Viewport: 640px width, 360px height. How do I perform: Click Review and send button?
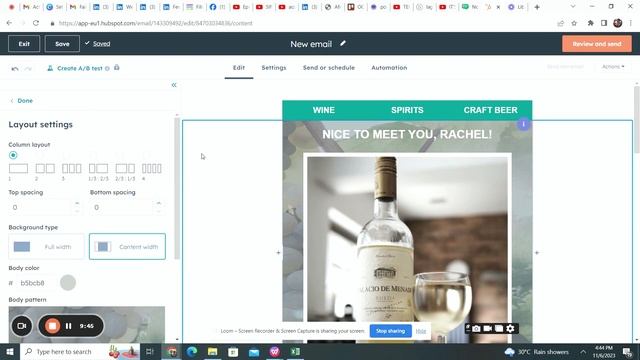tap(597, 44)
